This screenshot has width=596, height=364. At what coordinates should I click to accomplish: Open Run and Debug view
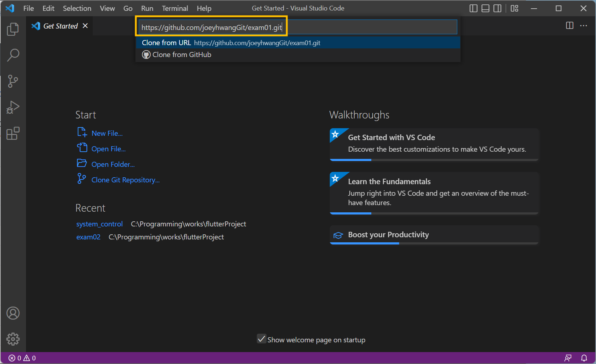coord(13,107)
